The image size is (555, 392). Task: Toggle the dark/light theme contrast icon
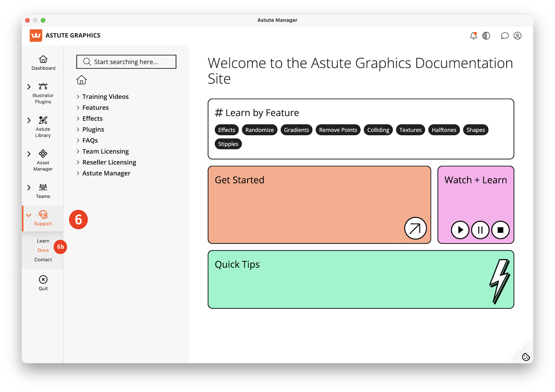[x=486, y=36]
